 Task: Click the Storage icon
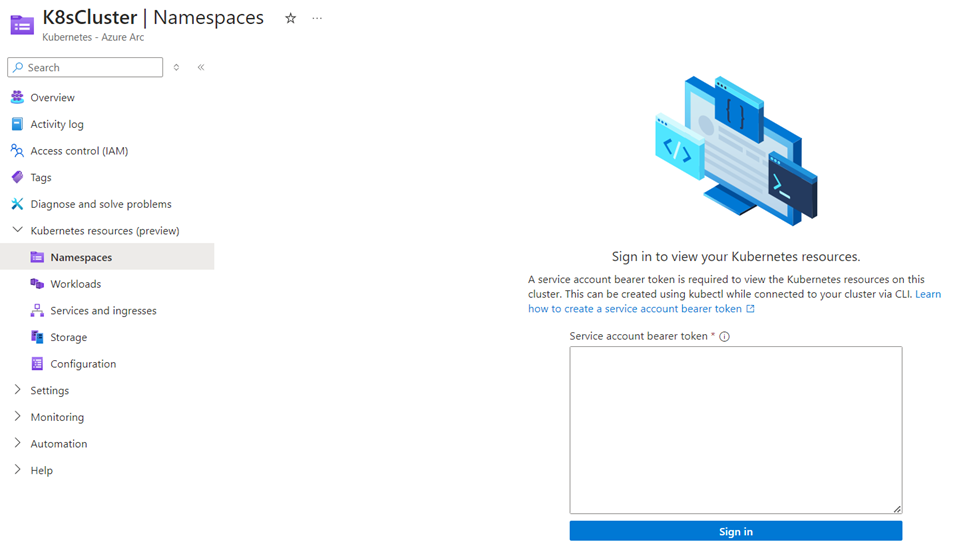(37, 337)
